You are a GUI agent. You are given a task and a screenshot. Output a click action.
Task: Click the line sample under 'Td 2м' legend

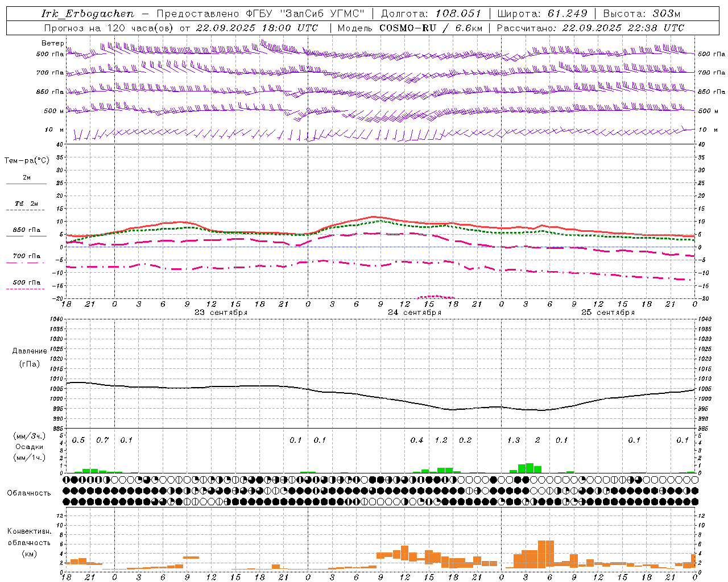point(25,210)
